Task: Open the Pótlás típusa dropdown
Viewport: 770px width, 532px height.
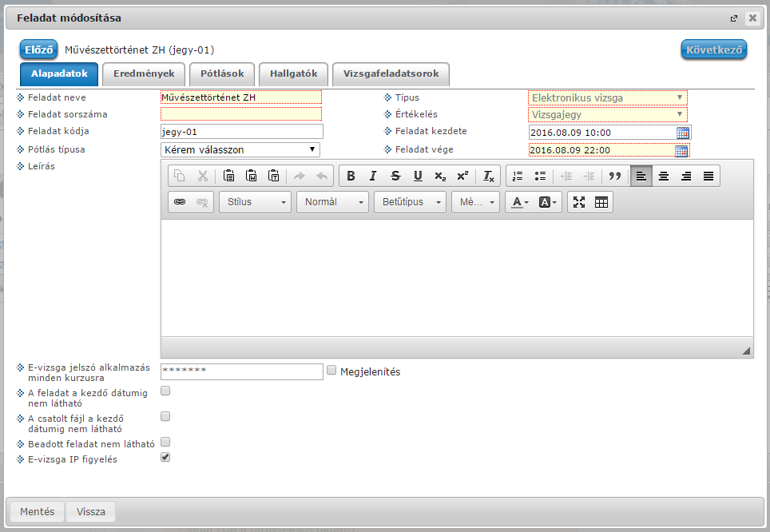Action: pos(240,150)
